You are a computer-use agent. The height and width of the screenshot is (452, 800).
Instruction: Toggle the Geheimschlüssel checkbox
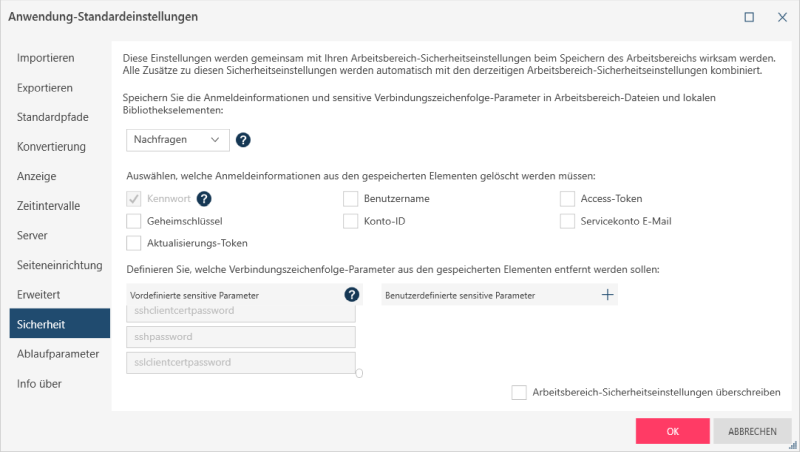click(134, 221)
